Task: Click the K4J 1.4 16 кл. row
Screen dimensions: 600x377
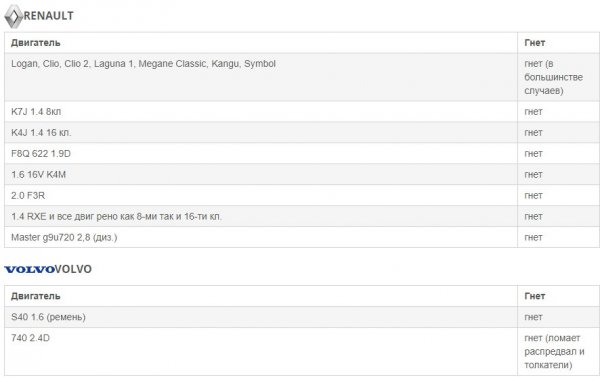Action: 302,133
